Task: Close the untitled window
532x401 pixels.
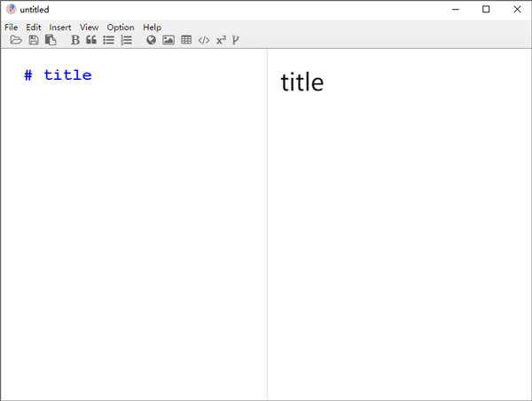Action: pyautogui.click(x=517, y=9)
